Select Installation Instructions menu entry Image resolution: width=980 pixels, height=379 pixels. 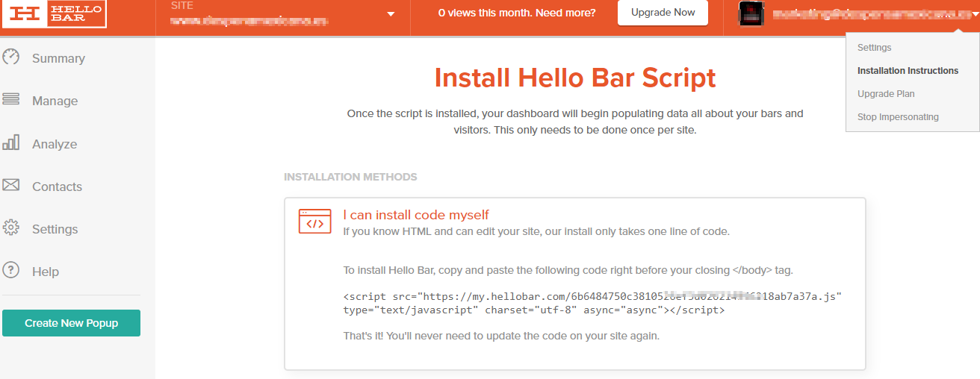coord(908,70)
